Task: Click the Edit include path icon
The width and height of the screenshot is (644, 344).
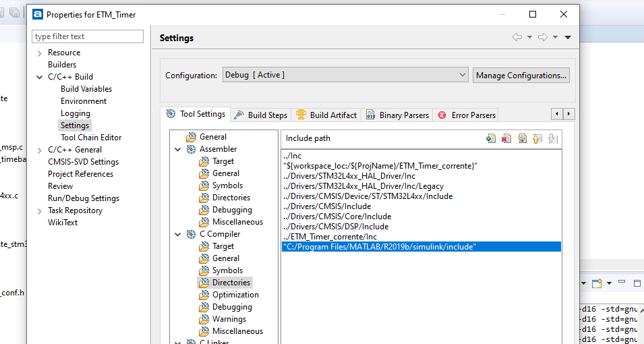Action: 522,138
